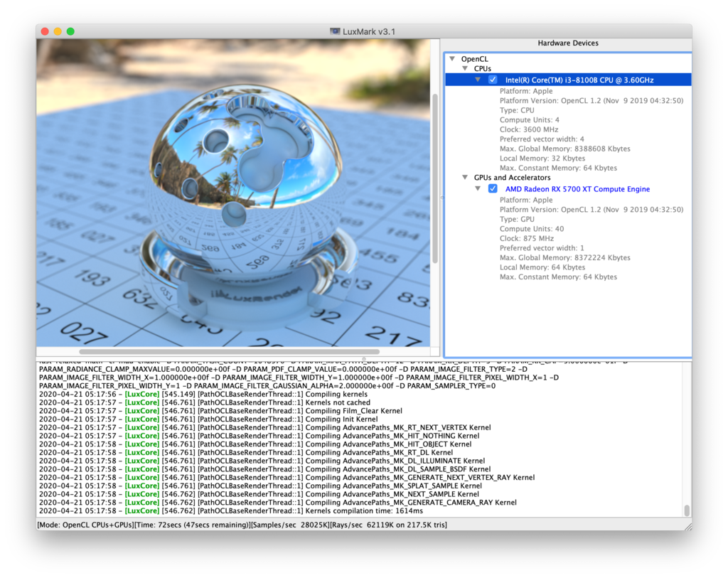Click the 'AdvancePaths_MK_DL_ILLUMINATE Kernel' log line

tap(262, 461)
